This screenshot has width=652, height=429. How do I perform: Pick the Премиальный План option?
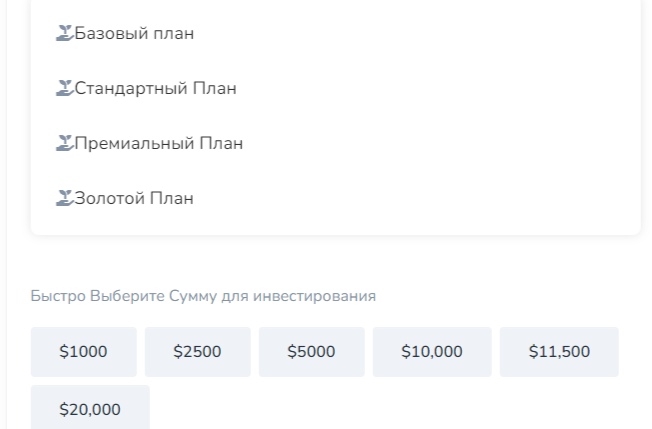(x=158, y=144)
